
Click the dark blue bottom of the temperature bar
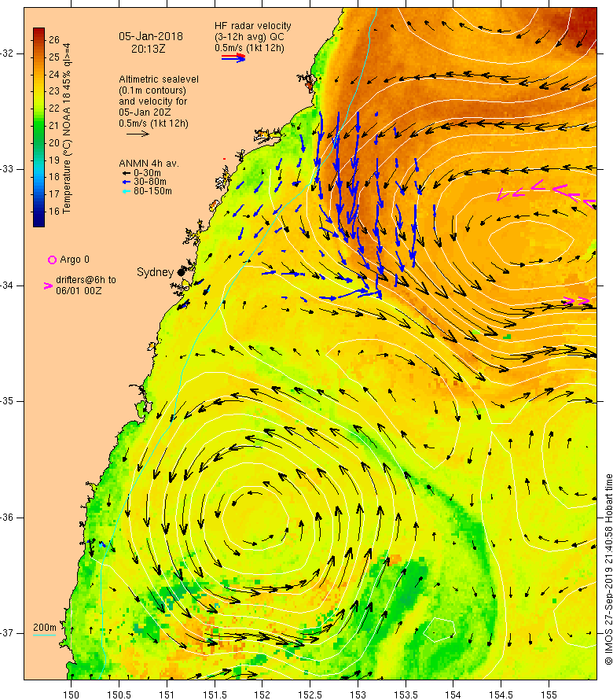39,222
